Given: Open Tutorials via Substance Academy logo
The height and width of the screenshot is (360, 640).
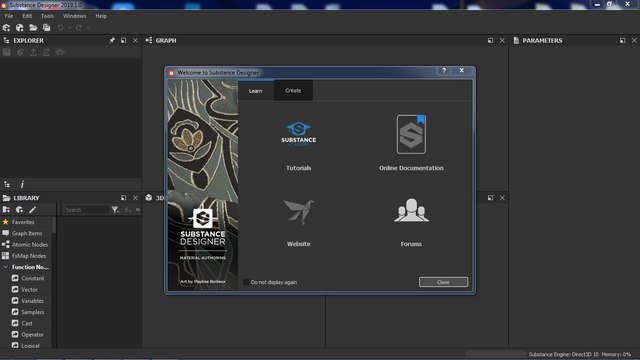Looking at the screenshot, I should coord(298,134).
